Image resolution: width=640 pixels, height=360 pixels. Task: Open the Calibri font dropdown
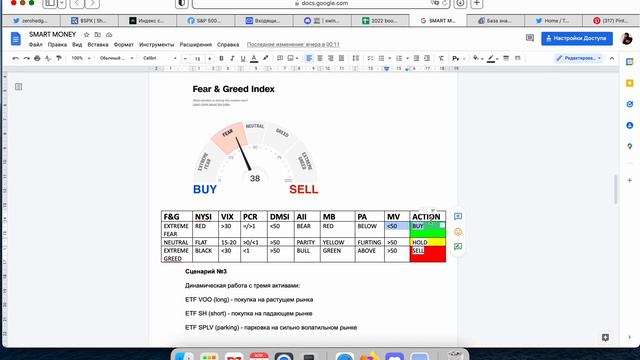point(160,58)
